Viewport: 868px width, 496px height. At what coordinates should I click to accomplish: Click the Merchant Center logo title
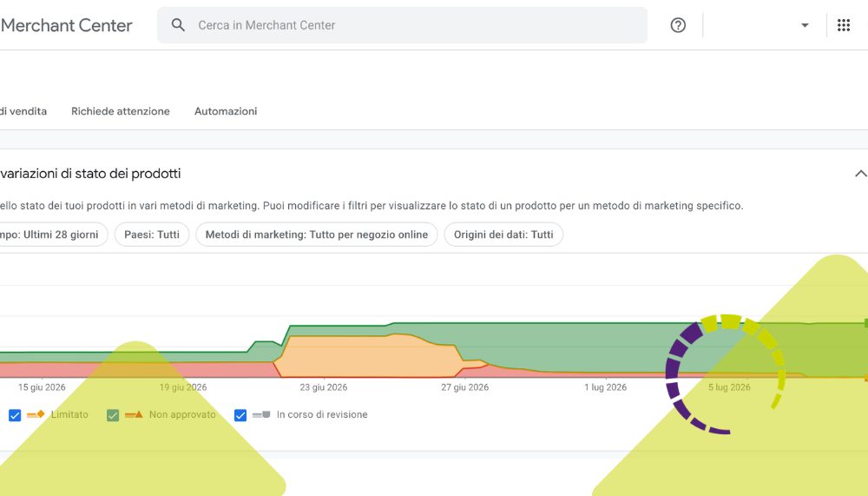67,25
